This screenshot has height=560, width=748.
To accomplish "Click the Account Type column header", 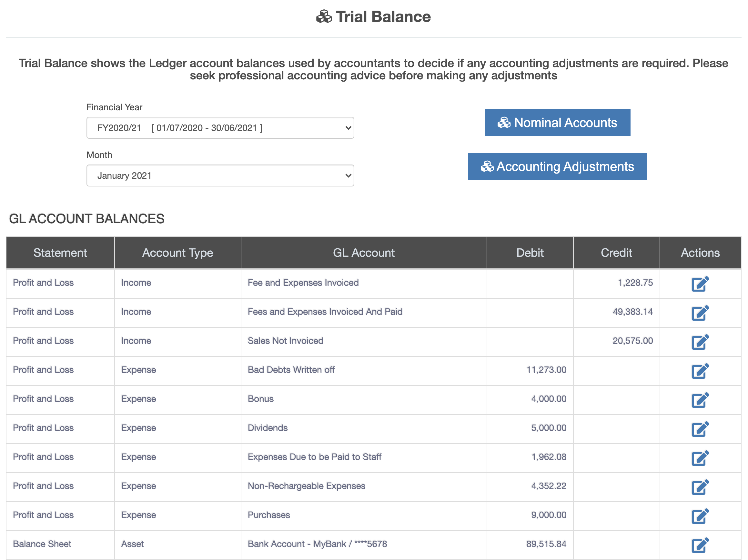I will tap(177, 253).
